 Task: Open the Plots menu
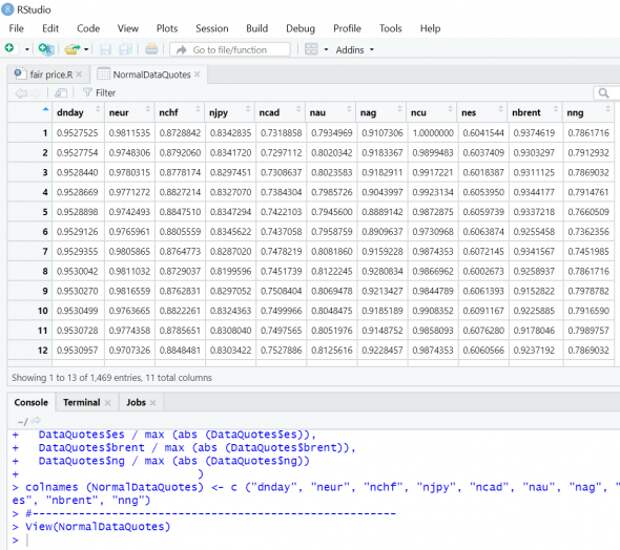[x=167, y=28]
